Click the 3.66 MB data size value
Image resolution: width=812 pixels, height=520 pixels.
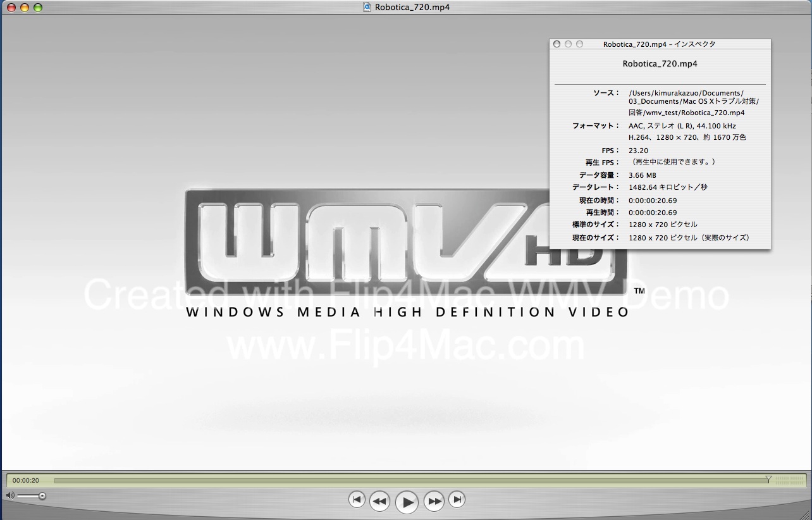coord(643,175)
